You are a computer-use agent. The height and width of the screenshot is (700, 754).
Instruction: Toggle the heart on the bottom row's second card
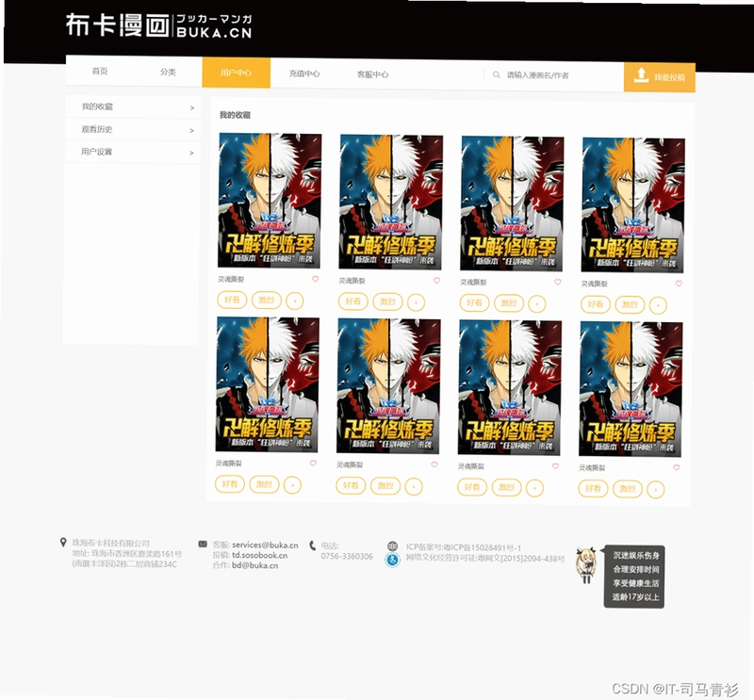[434, 464]
